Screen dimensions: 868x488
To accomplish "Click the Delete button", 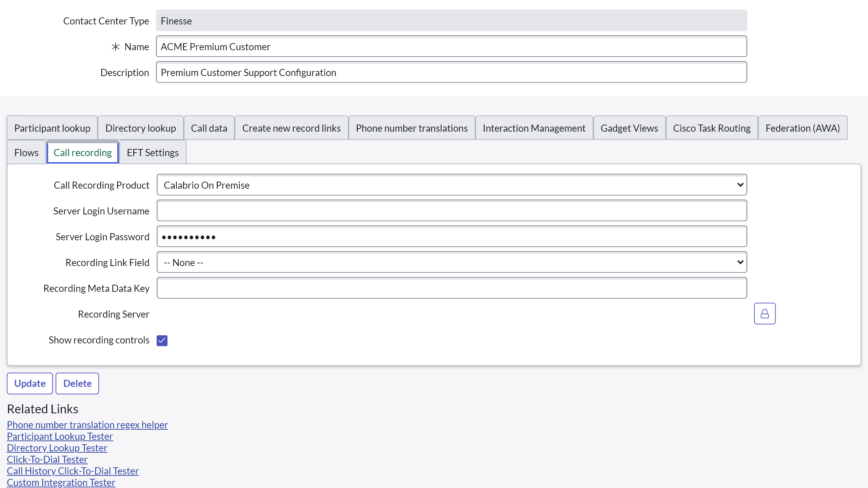I will pos(77,383).
